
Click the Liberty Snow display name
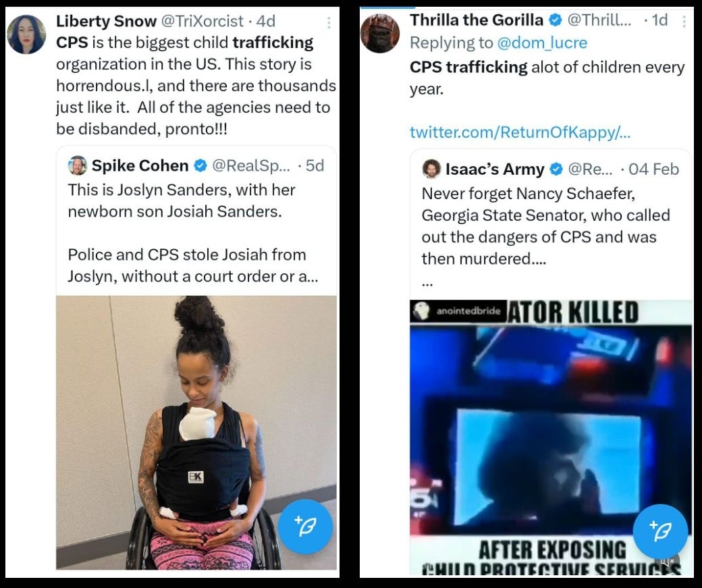point(106,21)
